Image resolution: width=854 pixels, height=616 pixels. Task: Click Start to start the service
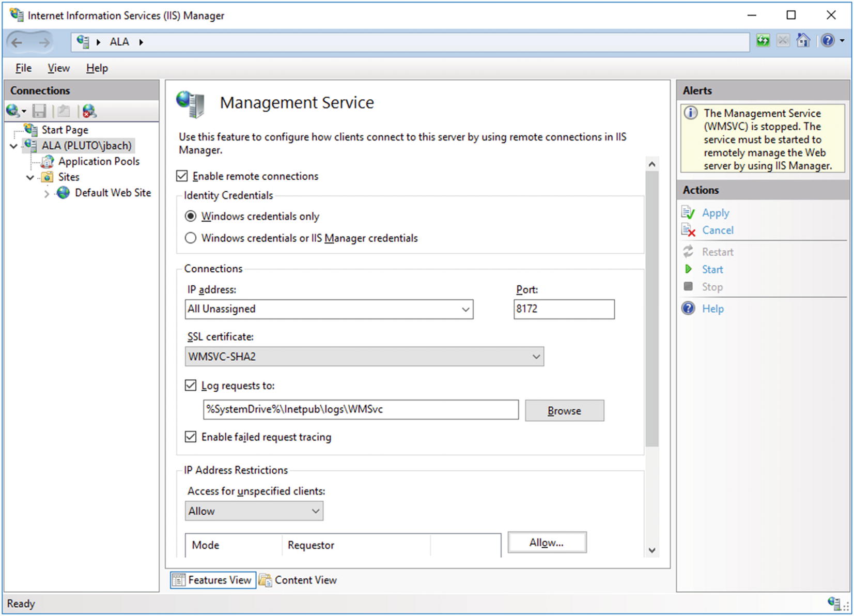click(x=712, y=270)
